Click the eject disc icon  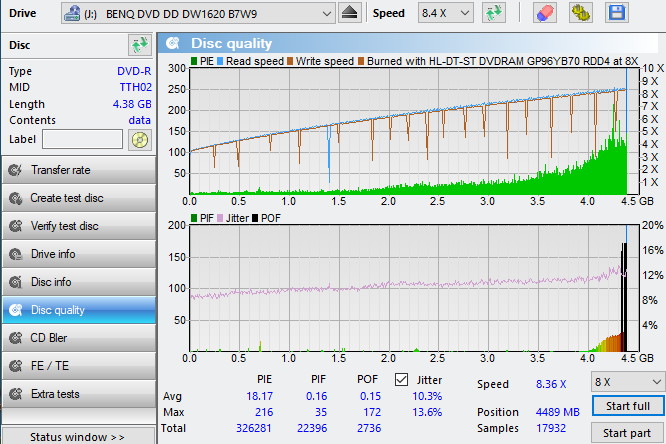(x=349, y=13)
